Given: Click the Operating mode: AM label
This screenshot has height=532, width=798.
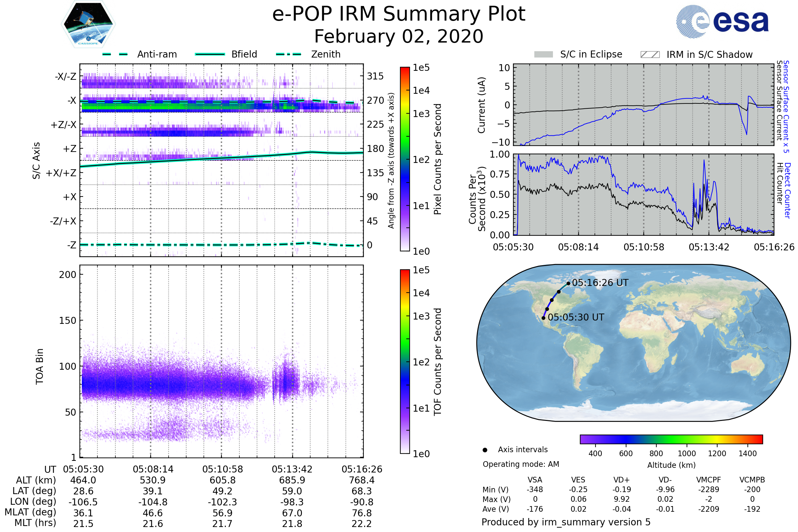Looking at the screenshot, I should coord(521,464).
